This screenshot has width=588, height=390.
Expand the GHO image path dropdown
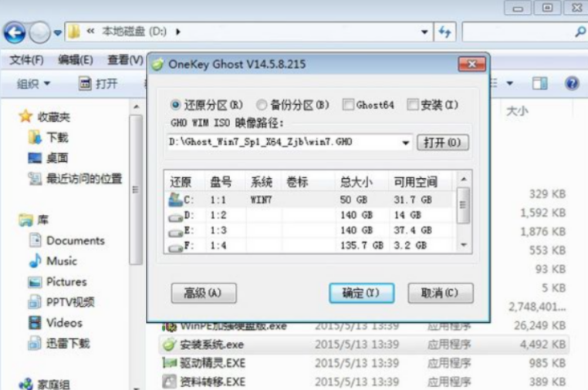[406, 143]
